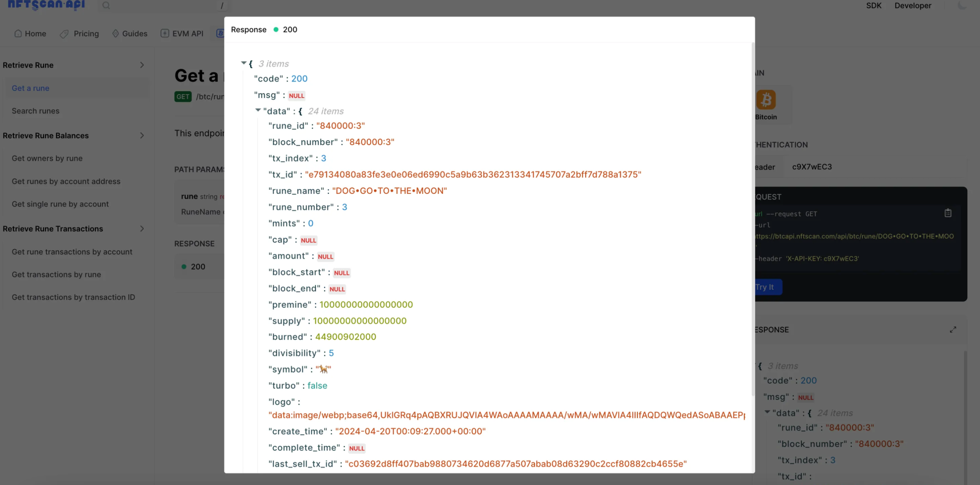
Task: Click the EVM API icon
Action: pyautogui.click(x=164, y=33)
